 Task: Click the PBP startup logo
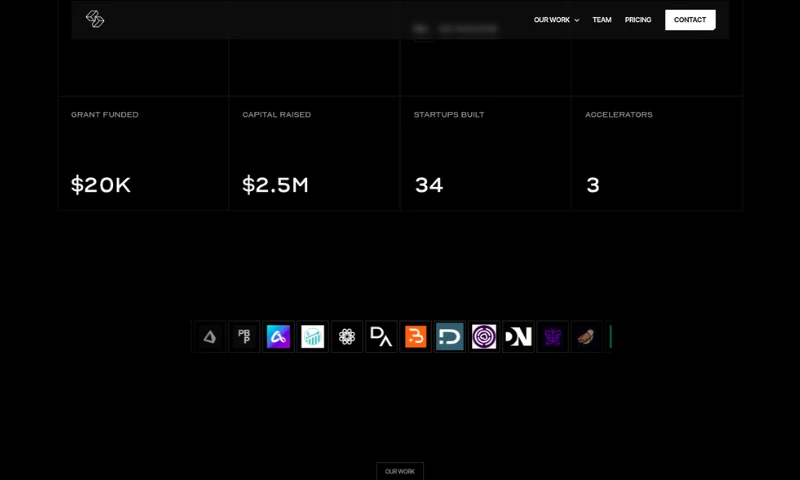[x=244, y=337]
